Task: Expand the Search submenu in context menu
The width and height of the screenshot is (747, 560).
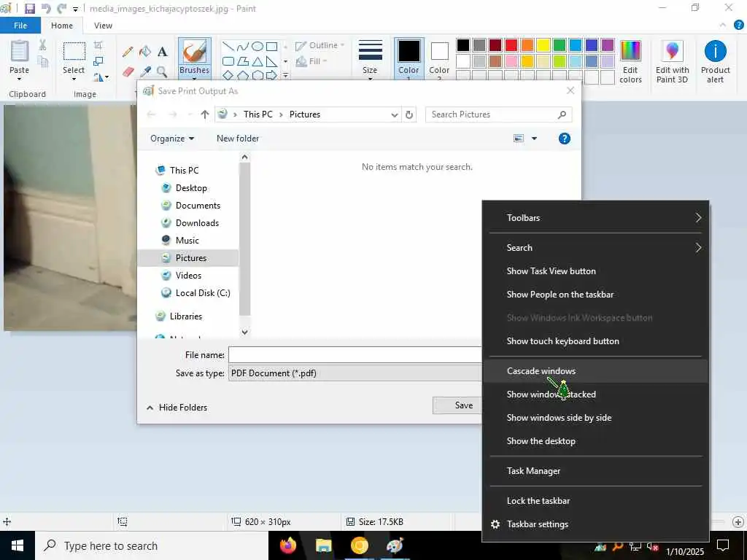Action: (595, 248)
